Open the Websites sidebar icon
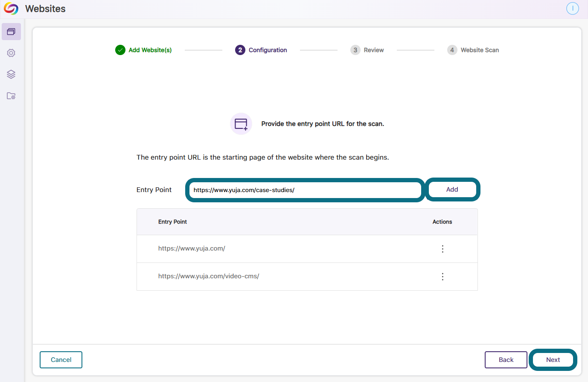Image resolution: width=588 pixels, height=382 pixels. 11,32
